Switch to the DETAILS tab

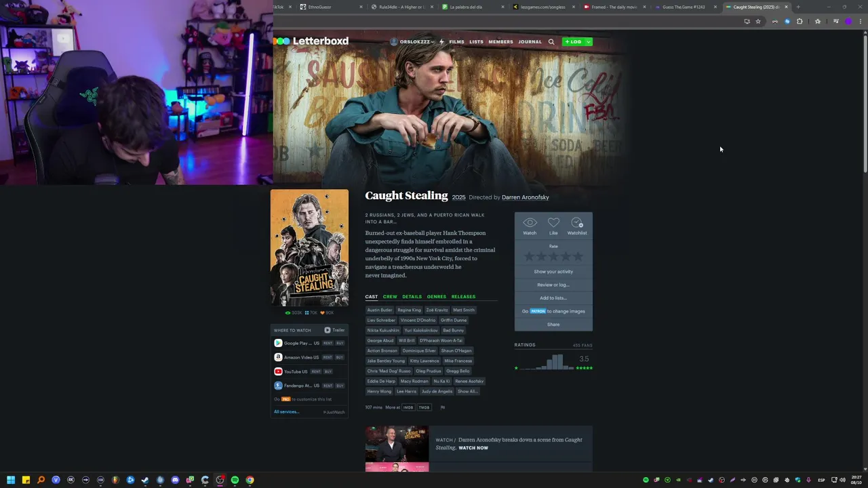(x=412, y=296)
